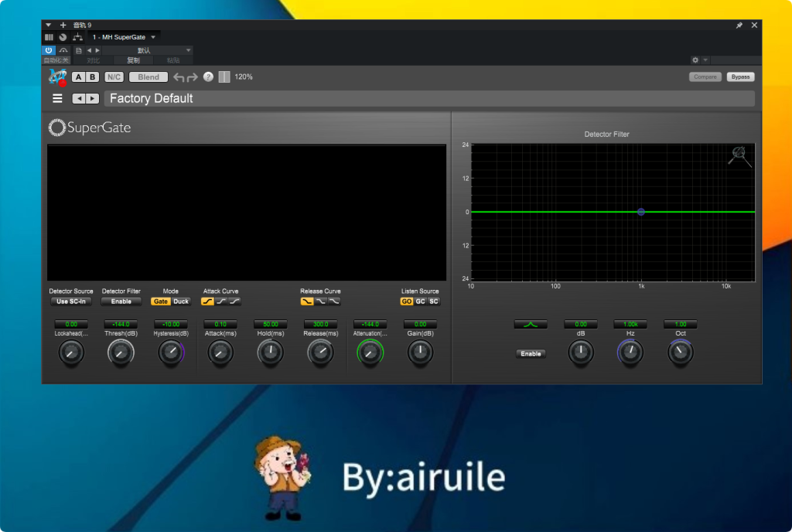Go to previous preset with left arrow
The height and width of the screenshot is (532, 792).
pyautogui.click(x=78, y=98)
